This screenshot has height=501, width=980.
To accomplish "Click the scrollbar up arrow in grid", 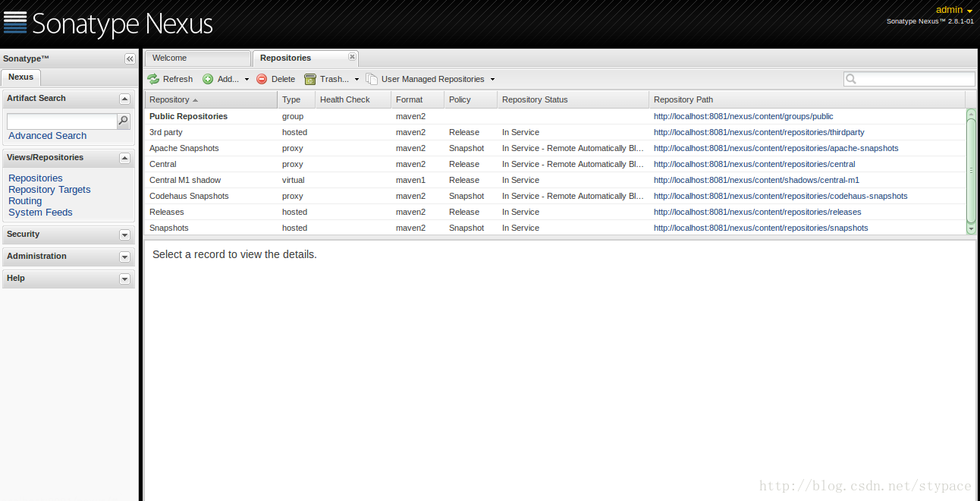I will (x=971, y=114).
